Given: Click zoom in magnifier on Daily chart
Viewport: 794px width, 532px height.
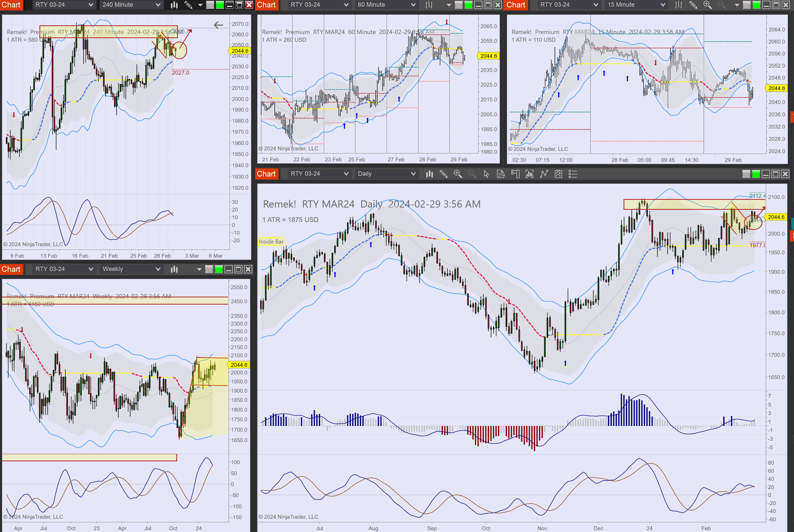Looking at the screenshot, I should (458, 174).
